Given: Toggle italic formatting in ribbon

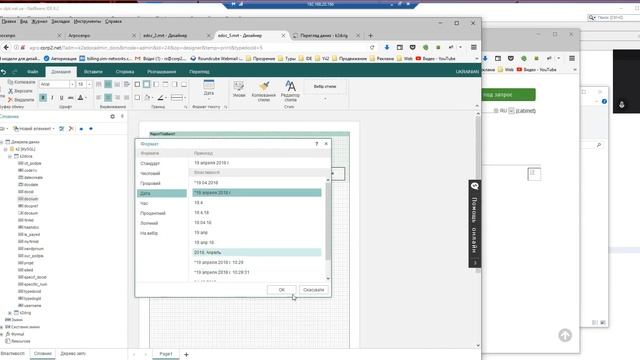Looking at the screenshot, I should 52,98.
